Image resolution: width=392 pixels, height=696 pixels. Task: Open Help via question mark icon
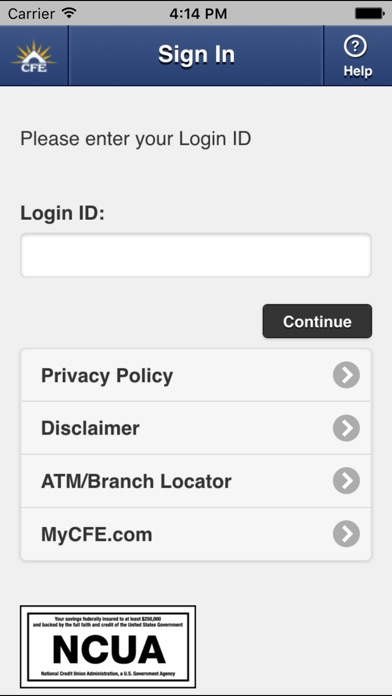click(x=355, y=47)
